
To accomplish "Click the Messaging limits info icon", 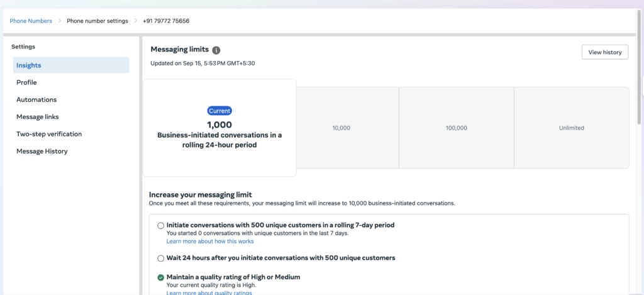I will pyautogui.click(x=216, y=50).
